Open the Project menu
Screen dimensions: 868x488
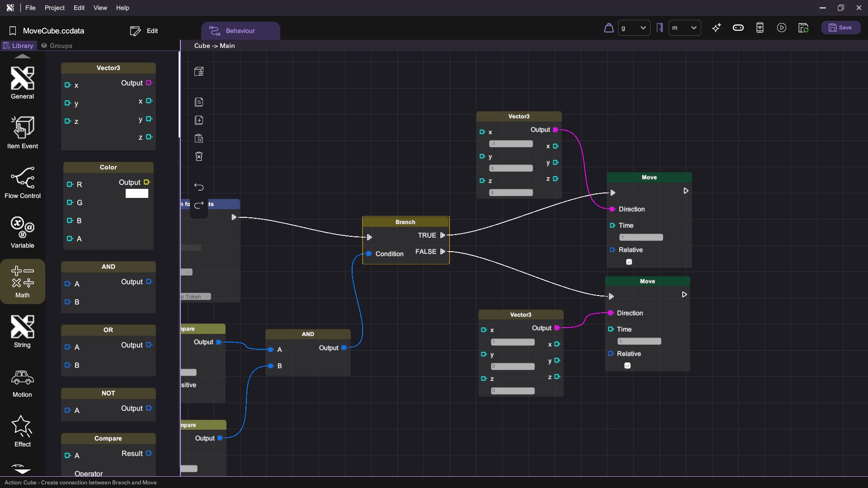coord(54,8)
